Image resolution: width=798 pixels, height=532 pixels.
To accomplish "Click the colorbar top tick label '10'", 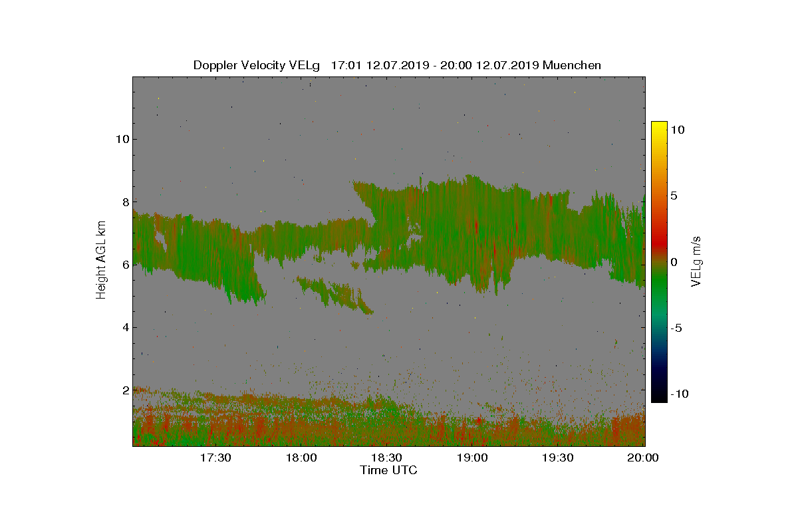I will click(x=677, y=130).
